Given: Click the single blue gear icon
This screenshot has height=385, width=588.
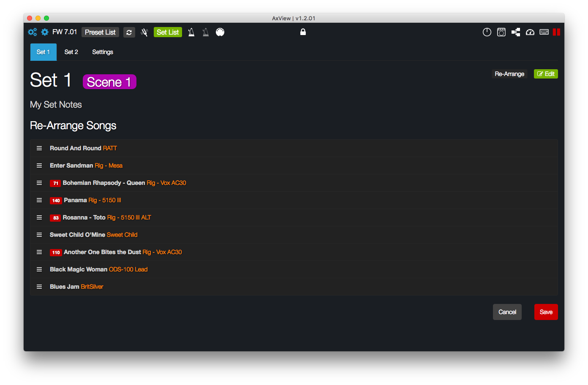Looking at the screenshot, I should coord(45,32).
